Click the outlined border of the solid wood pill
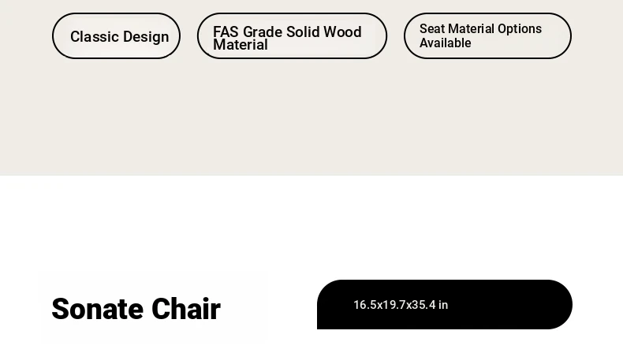The width and height of the screenshot is (623, 364). click(x=292, y=13)
